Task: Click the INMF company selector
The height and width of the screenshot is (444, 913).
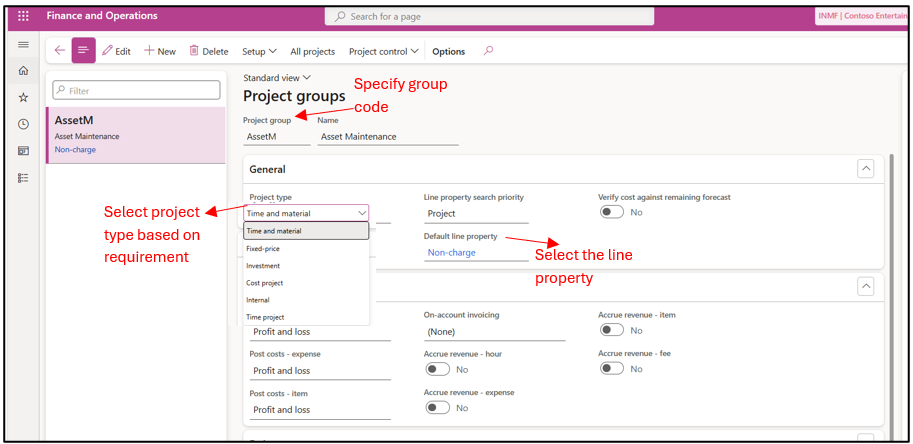Action: click(x=861, y=16)
